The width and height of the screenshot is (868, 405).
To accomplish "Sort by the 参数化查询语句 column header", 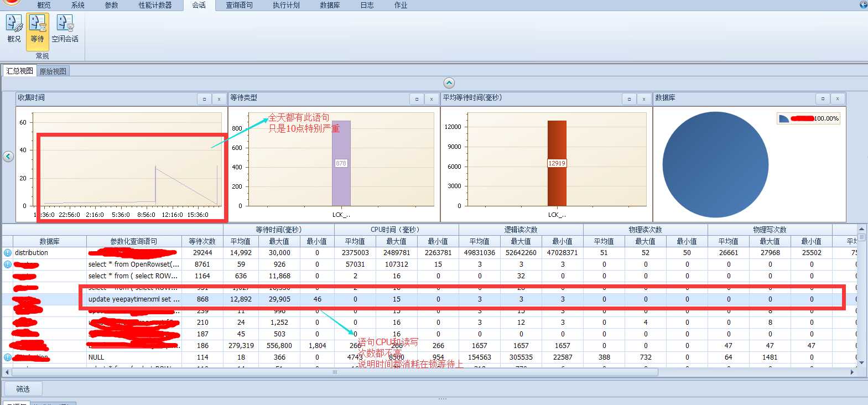I will point(134,241).
